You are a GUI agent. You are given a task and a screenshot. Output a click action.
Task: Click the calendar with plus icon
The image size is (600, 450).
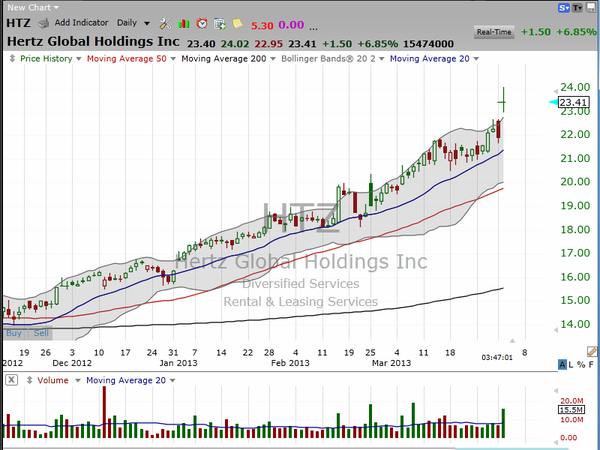[x=220, y=24]
